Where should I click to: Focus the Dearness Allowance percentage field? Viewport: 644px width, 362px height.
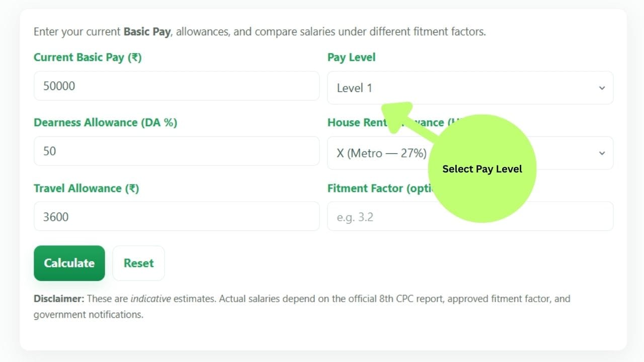click(176, 151)
